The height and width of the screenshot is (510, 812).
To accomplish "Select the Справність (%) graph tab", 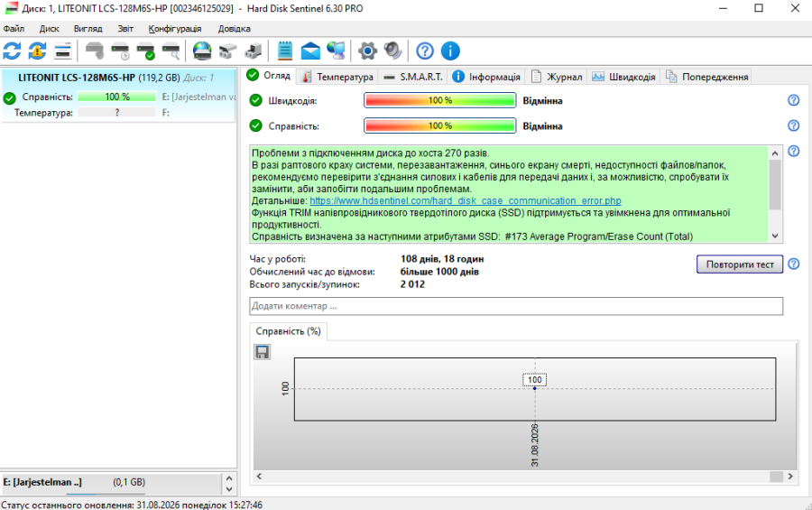I will click(x=289, y=331).
